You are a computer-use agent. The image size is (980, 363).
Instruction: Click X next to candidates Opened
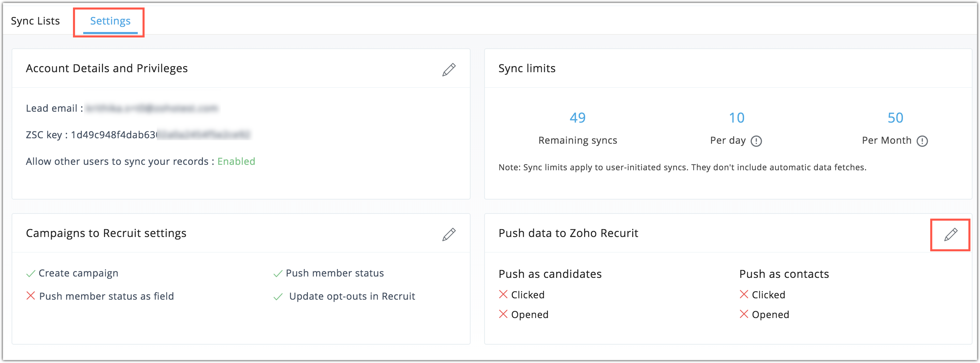(x=503, y=314)
